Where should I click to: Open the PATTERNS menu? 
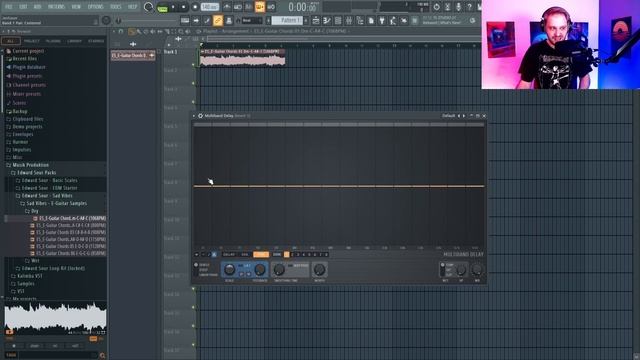pos(56,7)
